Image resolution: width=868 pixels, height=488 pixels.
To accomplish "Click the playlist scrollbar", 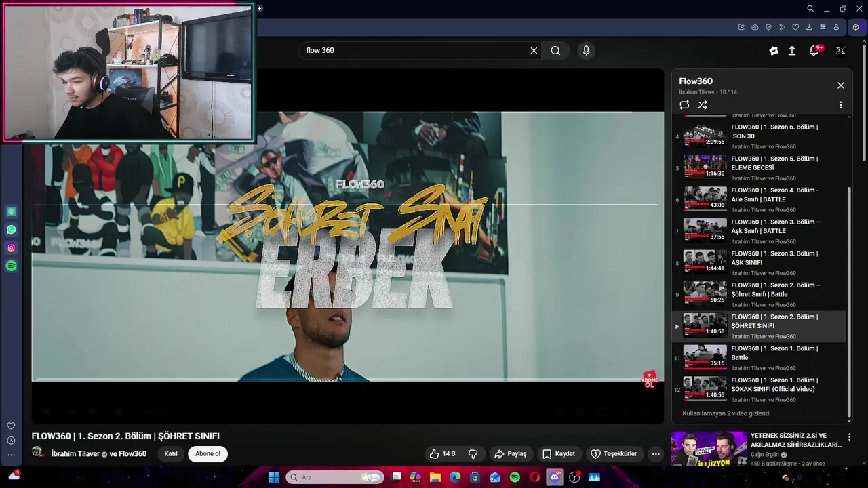I will (x=850, y=303).
